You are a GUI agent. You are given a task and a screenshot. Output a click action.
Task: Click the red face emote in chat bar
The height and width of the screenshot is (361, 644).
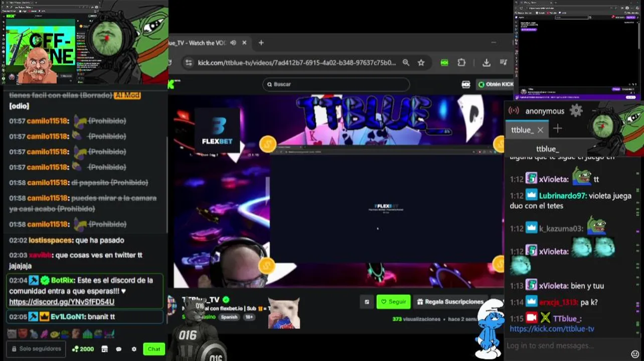point(22,333)
